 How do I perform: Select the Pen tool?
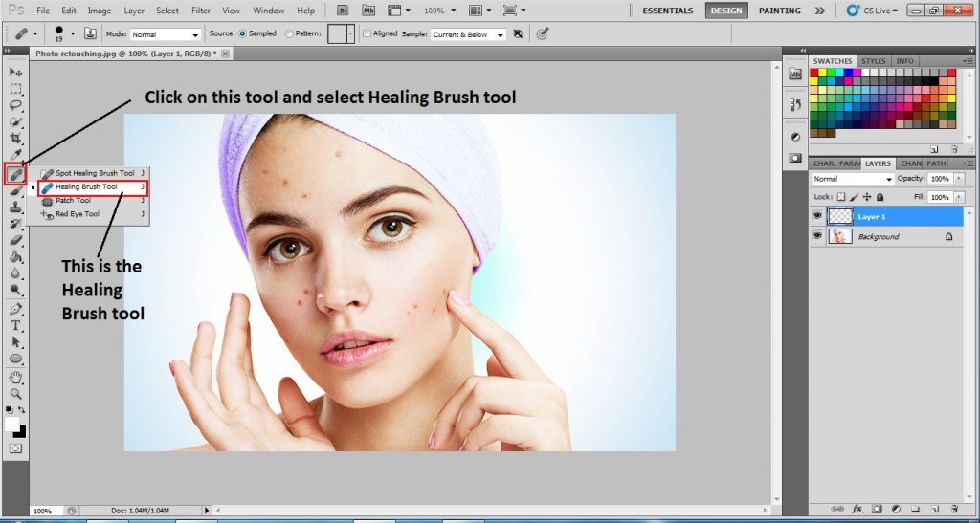(15, 309)
